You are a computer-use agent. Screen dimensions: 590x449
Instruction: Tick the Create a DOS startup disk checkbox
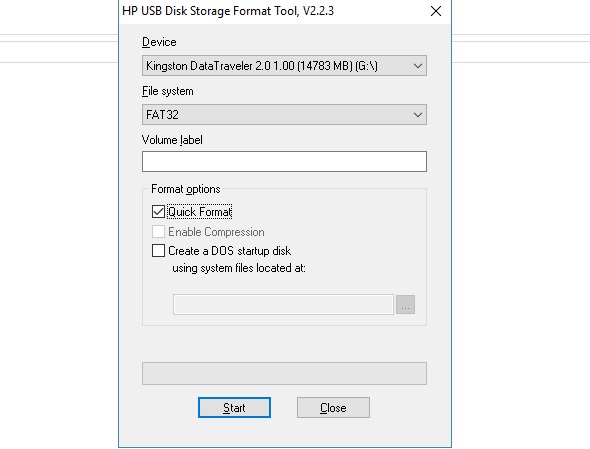(x=158, y=251)
